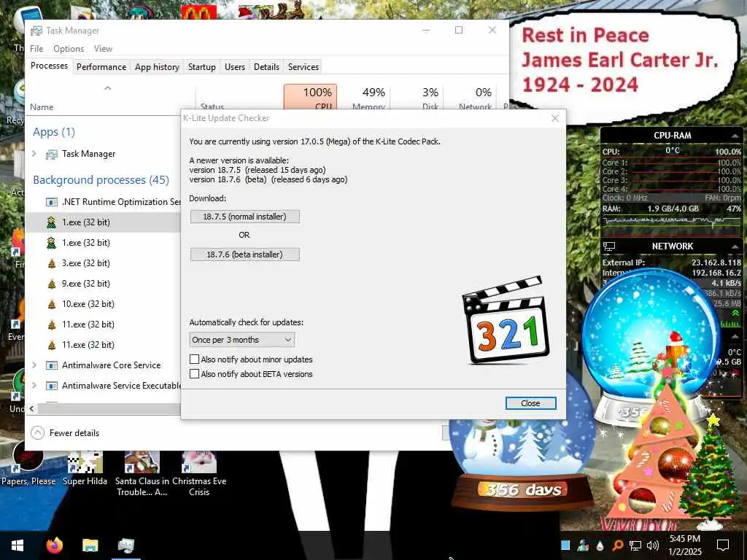Select the Background processes (45) header

(101, 180)
